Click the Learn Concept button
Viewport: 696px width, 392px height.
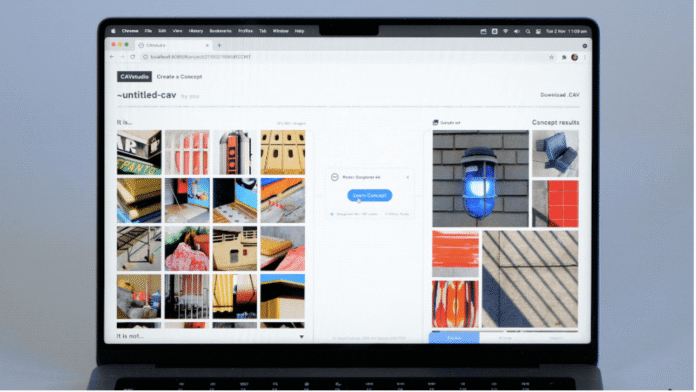[x=370, y=195]
